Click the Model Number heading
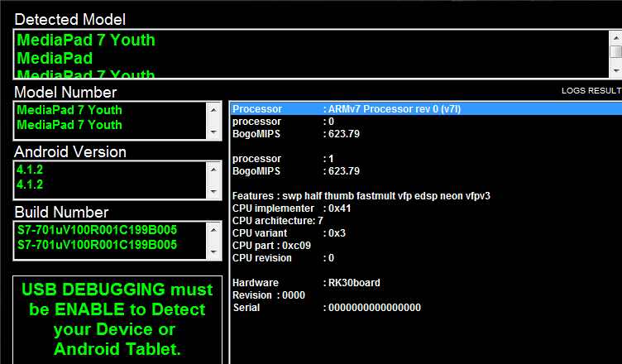Screen dimensions: 622x364 pos(65,93)
